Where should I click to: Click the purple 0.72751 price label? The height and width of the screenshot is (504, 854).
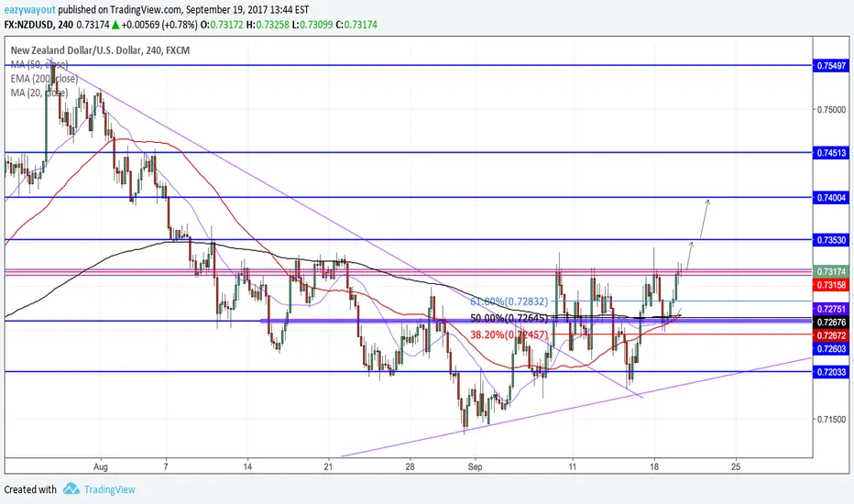[x=831, y=309]
